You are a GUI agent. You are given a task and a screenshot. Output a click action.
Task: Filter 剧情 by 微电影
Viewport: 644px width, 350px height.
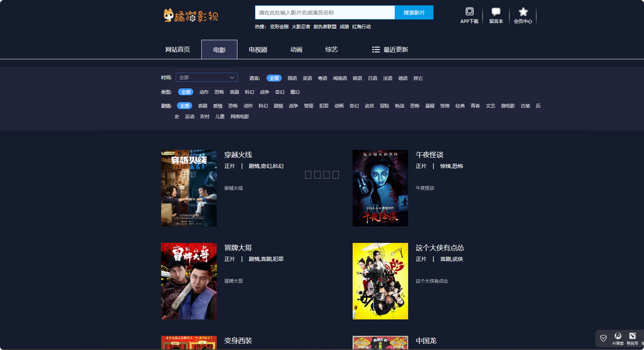tap(508, 106)
